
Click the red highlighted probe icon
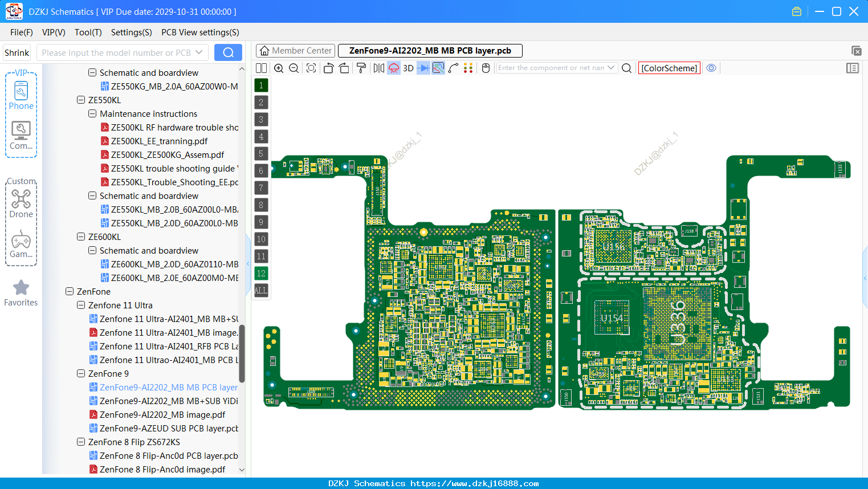[394, 68]
